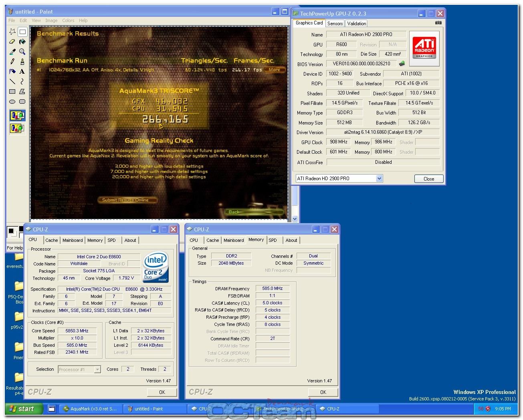This screenshot has height=420, width=523.
Task: Select the rectangular Select tool in Paint
Action: pos(22,32)
